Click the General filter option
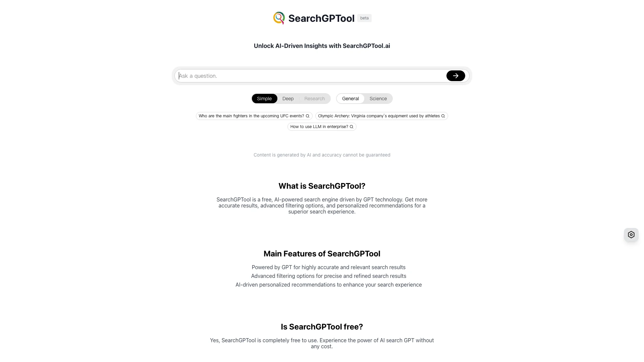Screen dimensions: 644x362 click(350, 99)
